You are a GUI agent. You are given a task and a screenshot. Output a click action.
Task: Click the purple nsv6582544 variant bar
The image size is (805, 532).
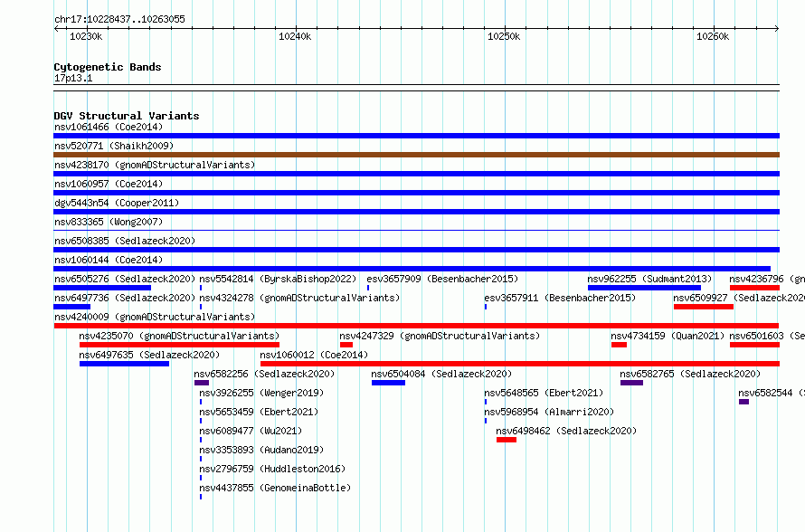743,402
